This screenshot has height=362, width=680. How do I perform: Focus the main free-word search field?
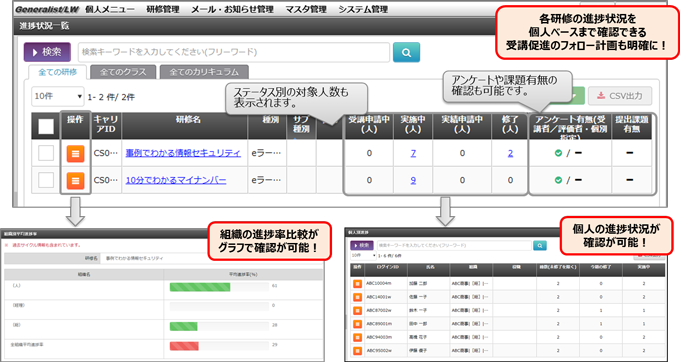coord(234,52)
